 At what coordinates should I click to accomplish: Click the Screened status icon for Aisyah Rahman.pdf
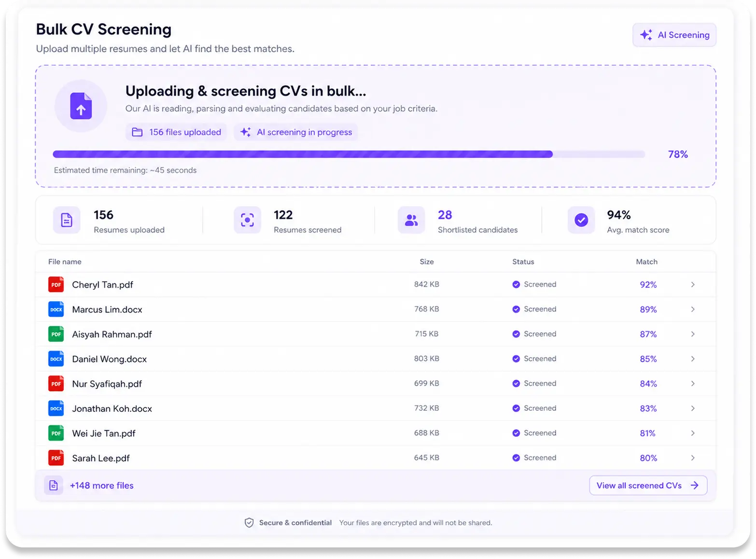516,334
